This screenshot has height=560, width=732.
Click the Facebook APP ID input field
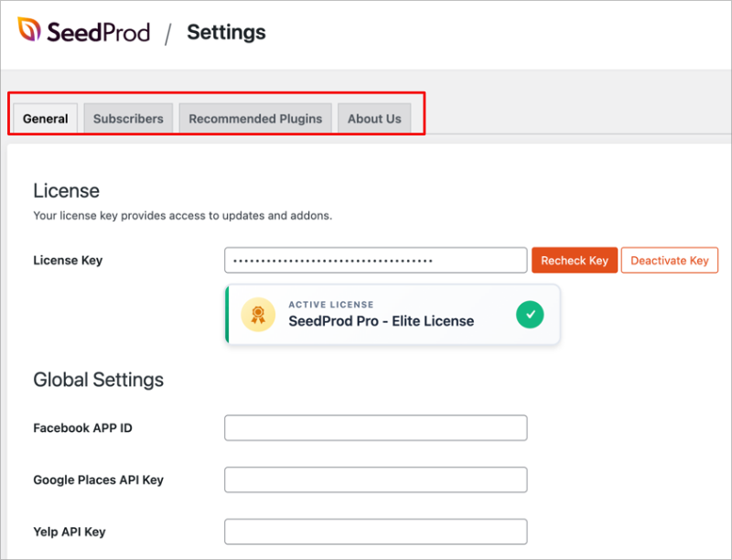[x=375, y=427]
